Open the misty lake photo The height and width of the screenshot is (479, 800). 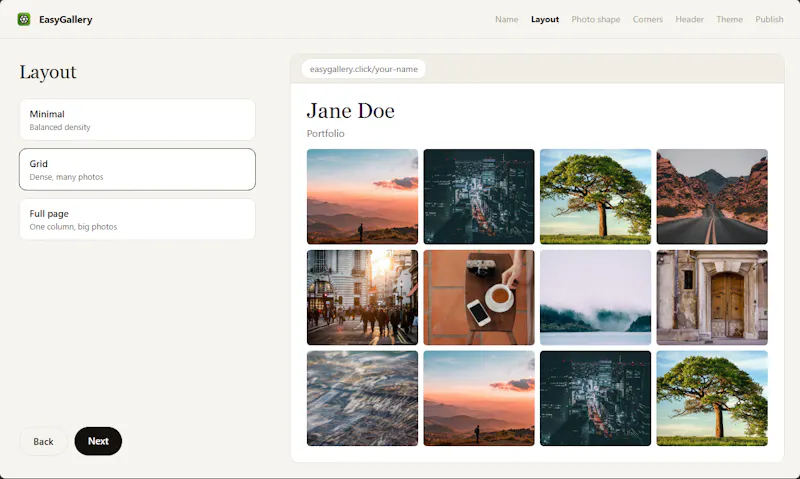595,297
